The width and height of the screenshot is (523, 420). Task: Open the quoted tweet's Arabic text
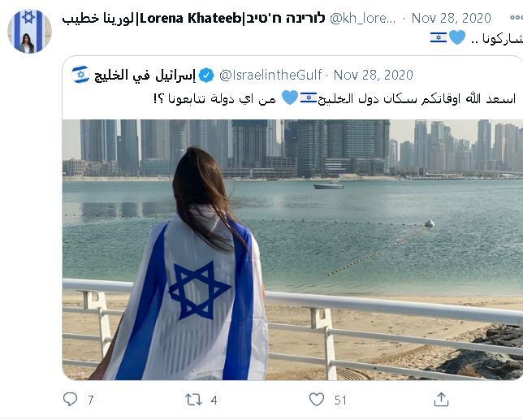[335, 98]
